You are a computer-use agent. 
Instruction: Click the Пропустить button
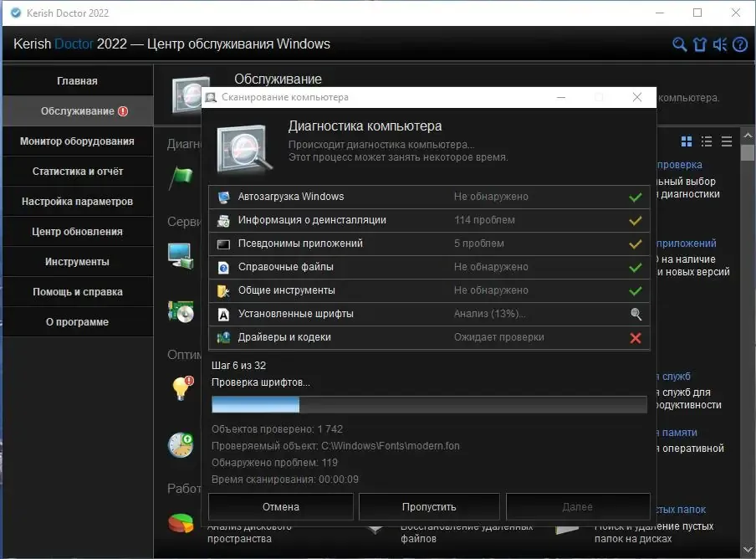[x=429, y=507]
